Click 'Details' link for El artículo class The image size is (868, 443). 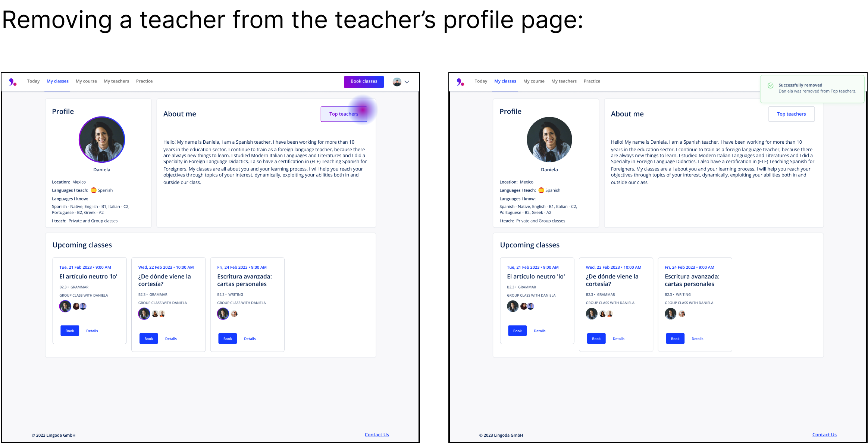point(92,331)
